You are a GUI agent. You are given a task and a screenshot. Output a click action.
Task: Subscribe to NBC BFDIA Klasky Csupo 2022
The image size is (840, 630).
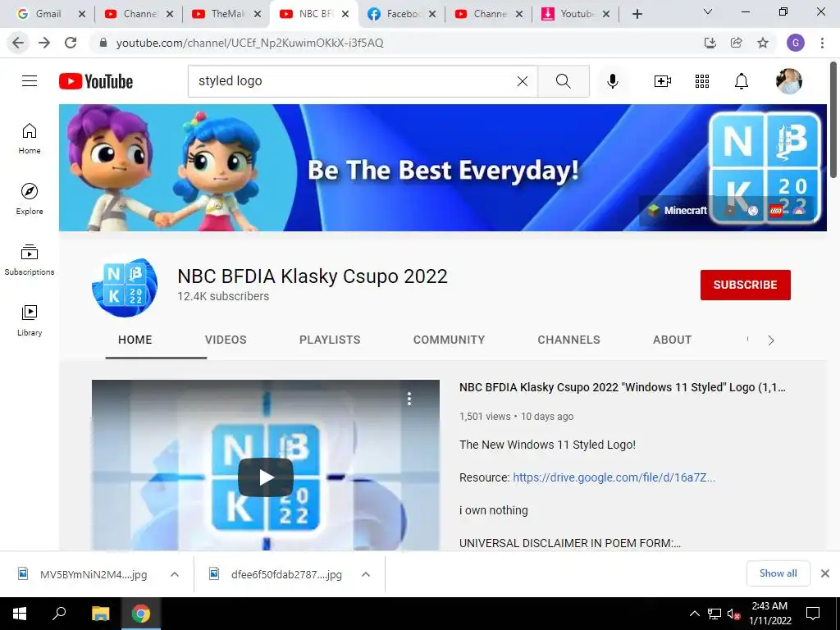coord(745,285)
